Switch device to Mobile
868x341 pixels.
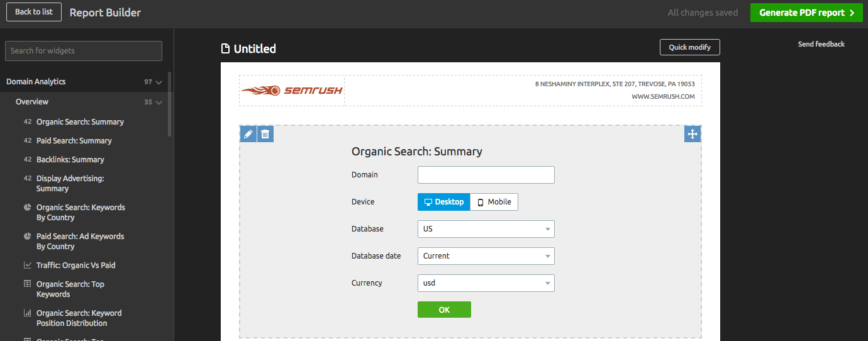point(494,202)
